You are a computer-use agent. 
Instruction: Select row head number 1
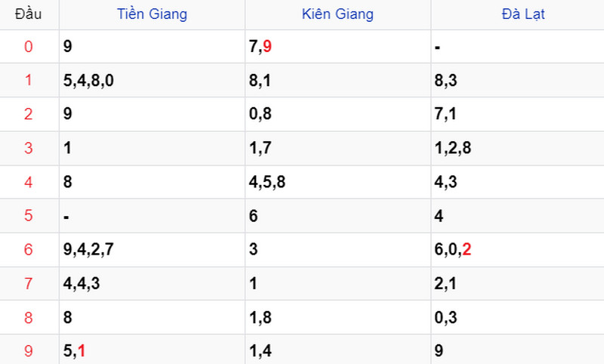[29, 80]
